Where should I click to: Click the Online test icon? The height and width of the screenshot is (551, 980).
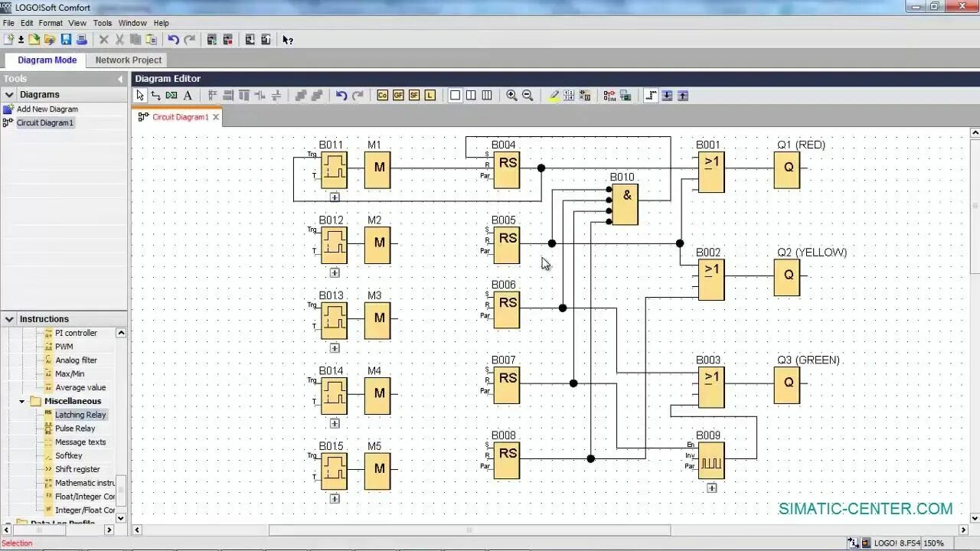click(626, 96)
